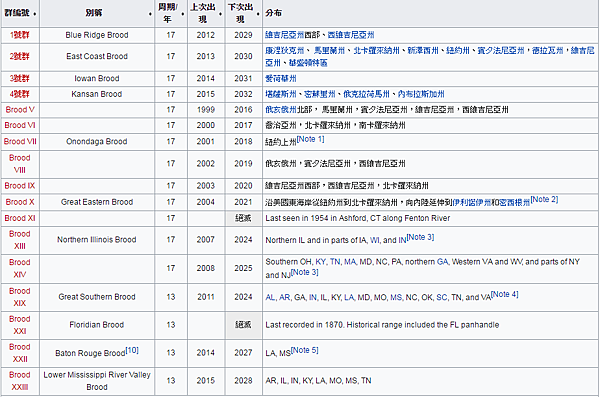
Task: Follow 新澤西州 link in 2號群 row
Action: [423, 51]
